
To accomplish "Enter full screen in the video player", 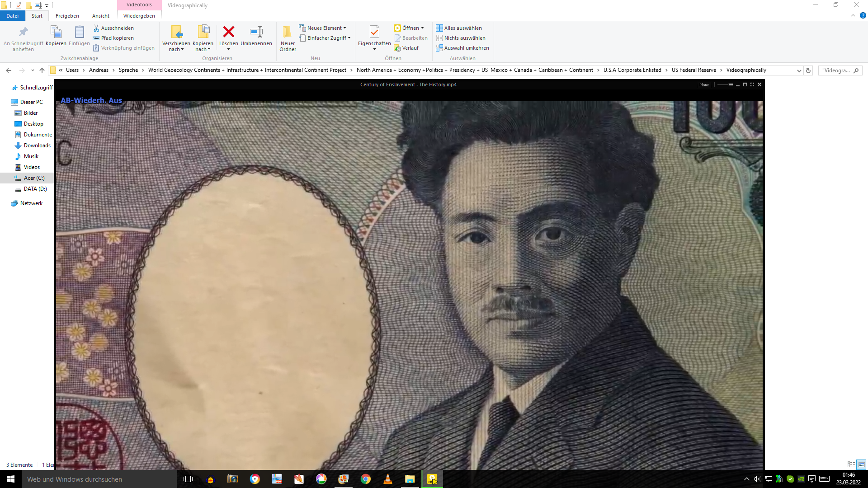I will (x=752, y=84).
